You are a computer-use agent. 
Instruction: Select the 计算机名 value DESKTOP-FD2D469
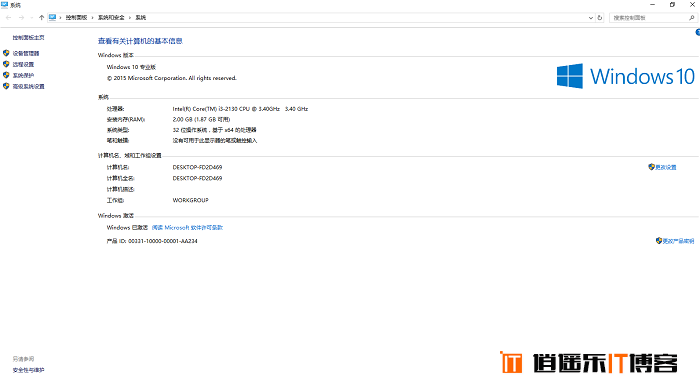(197, 167)
